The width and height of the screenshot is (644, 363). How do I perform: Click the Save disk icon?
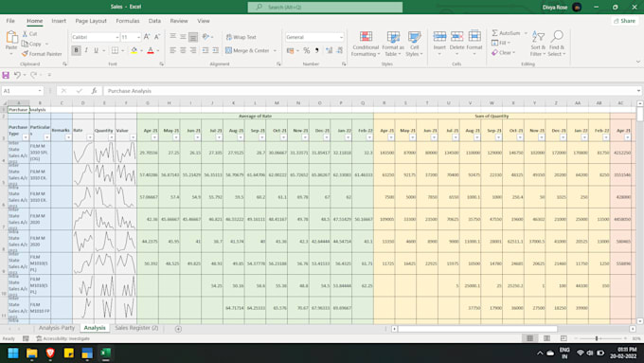click(x=6, y=75)
